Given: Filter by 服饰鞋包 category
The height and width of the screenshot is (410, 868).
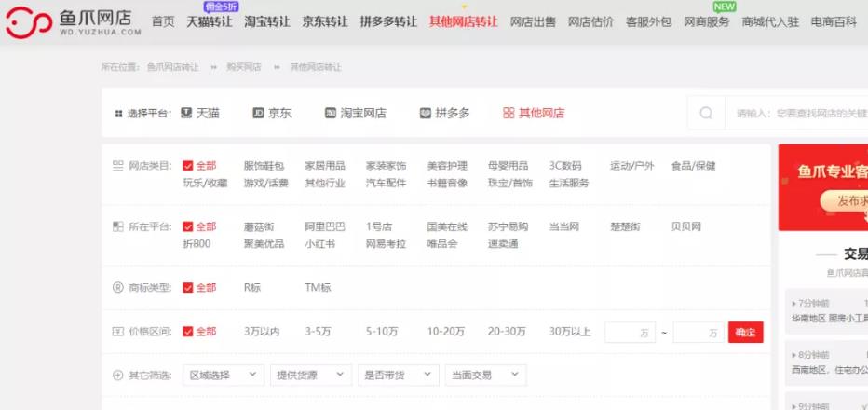Looking at the screenshot, I should (x=264, y=166).
